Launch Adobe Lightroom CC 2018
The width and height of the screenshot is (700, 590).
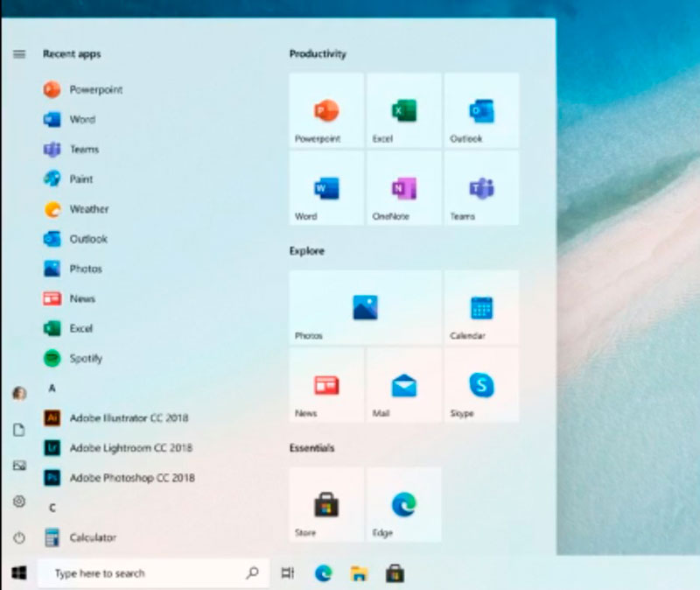[118, 448]
